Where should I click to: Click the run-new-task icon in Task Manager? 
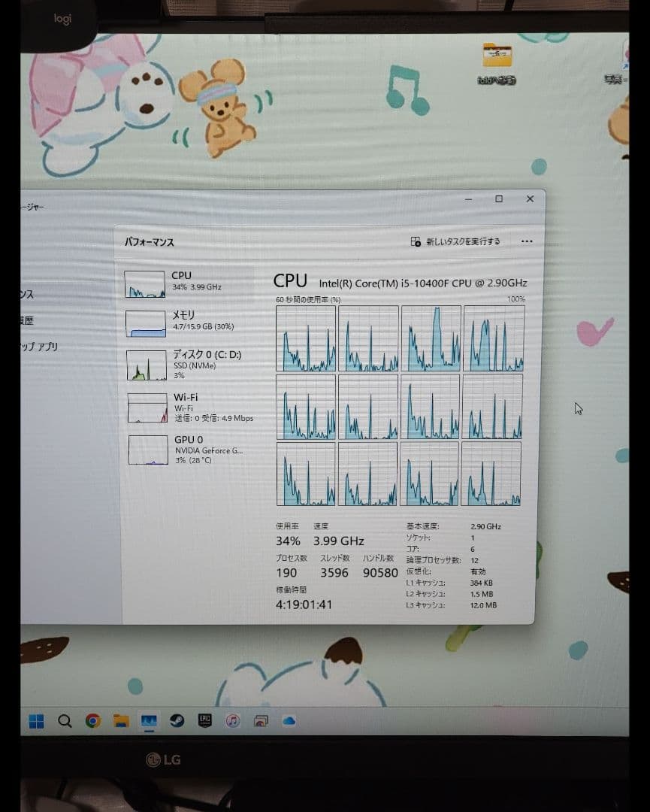click(x=416, y=241)
